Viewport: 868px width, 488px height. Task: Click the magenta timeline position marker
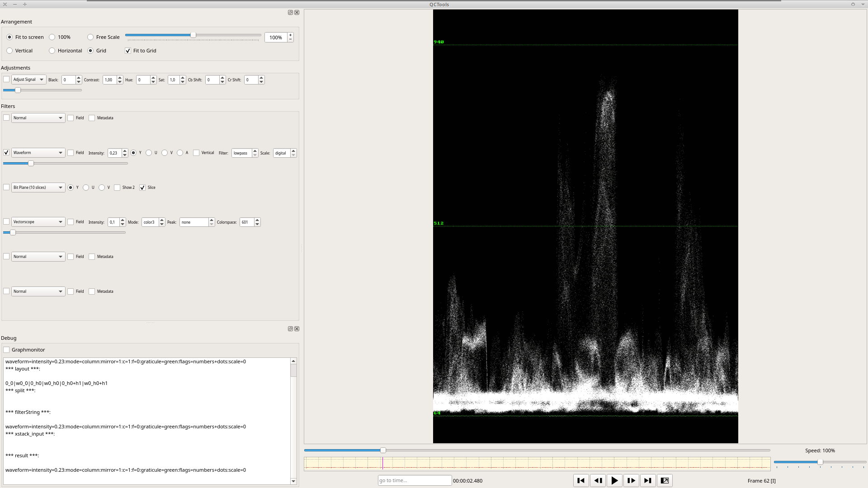(382, 463)
